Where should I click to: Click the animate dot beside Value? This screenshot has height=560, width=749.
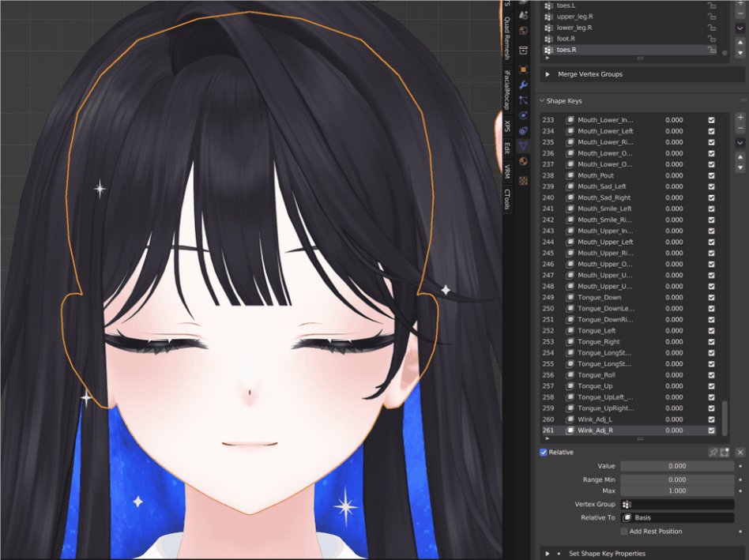[740, 466]
